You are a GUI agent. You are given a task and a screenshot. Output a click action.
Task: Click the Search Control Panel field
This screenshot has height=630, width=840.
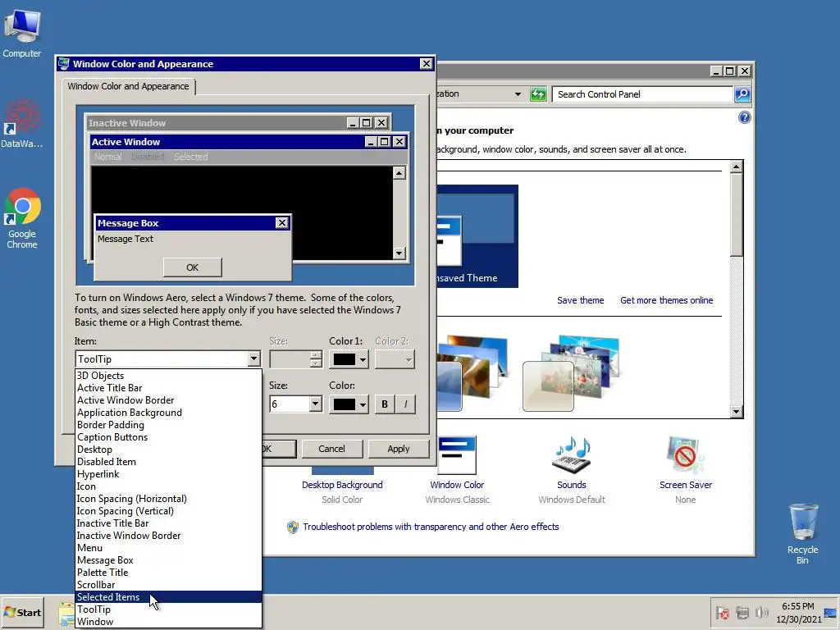pos(642,94)
